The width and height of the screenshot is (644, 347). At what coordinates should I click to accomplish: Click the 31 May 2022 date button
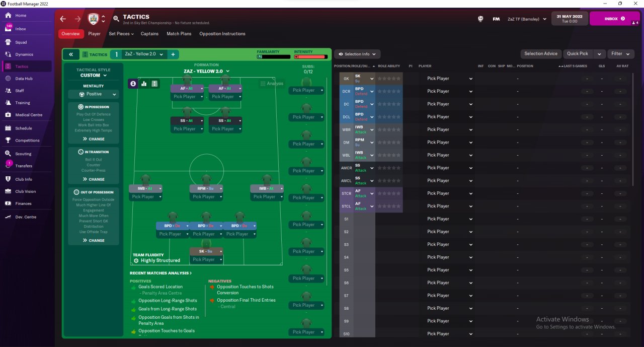(569, 19)
